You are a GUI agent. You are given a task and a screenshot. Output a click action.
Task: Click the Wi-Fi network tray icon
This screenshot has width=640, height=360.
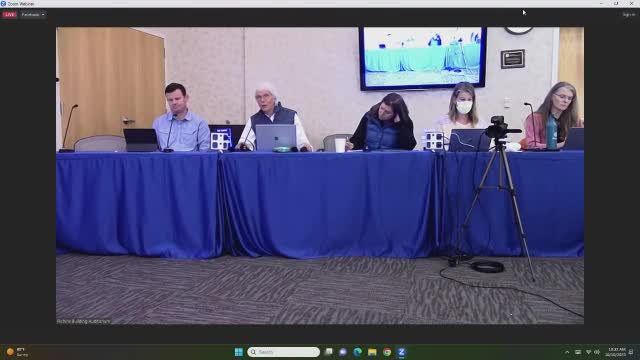588,352
